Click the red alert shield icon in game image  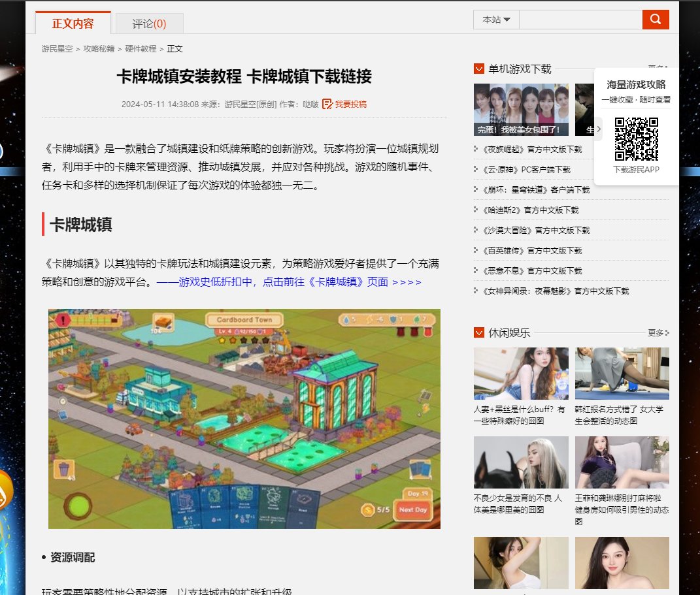tap(63, 320)
